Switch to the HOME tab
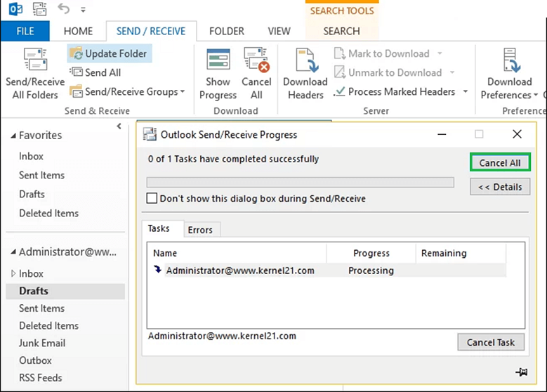547x392 pixels. (78, 31)
